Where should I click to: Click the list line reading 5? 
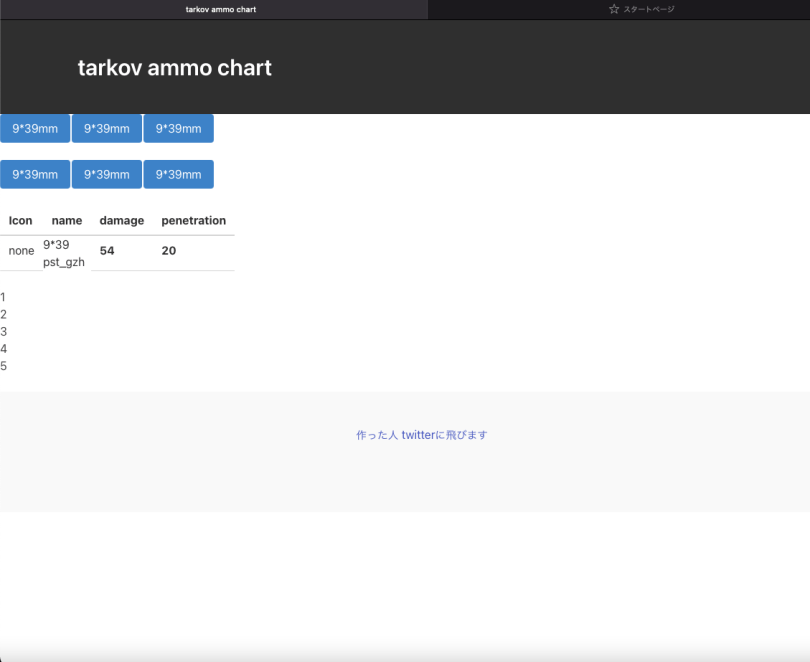(4, 366)
